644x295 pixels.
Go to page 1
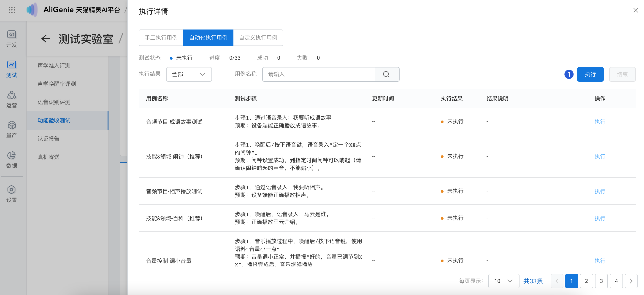[x=571, y=281]
